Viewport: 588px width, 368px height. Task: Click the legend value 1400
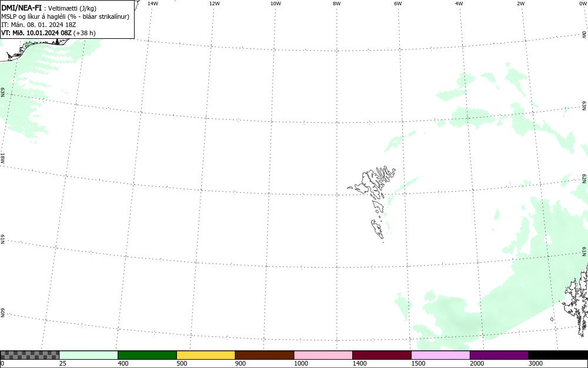pyautogui.click(x=360, y=363)
